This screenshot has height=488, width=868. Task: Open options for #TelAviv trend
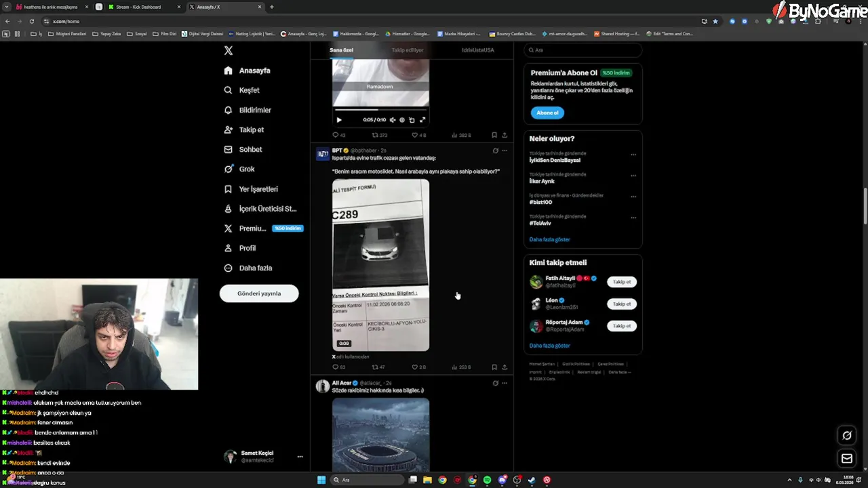coord(633,218)
